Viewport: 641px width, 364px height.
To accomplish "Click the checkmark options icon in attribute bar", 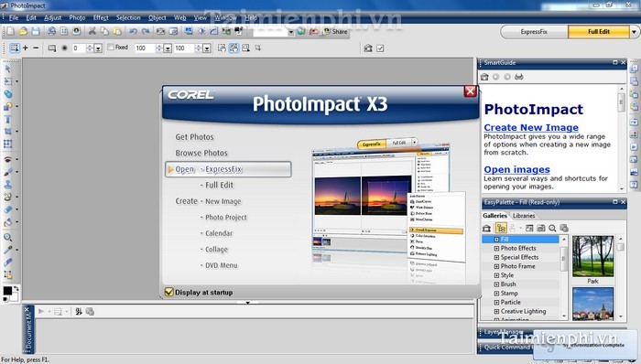I will click(380, 48).
